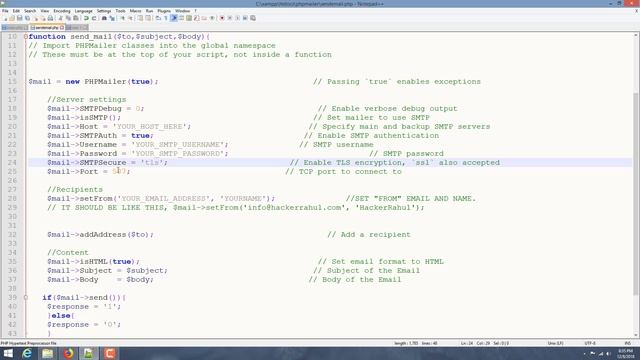Switch to the third document tab
This screenshot has height=360, width=640.
pos(77,28)
